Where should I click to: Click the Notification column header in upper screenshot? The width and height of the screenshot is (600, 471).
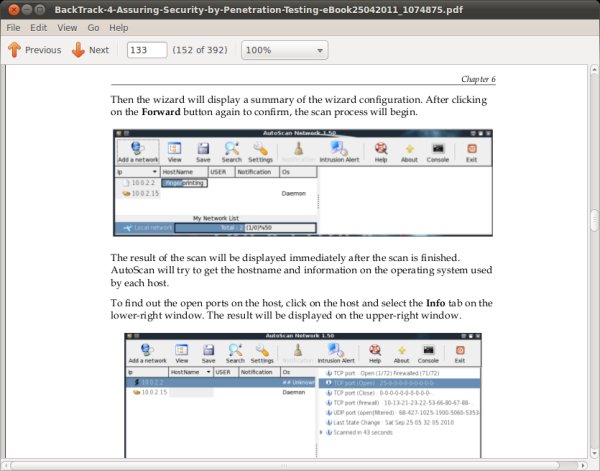257,172
